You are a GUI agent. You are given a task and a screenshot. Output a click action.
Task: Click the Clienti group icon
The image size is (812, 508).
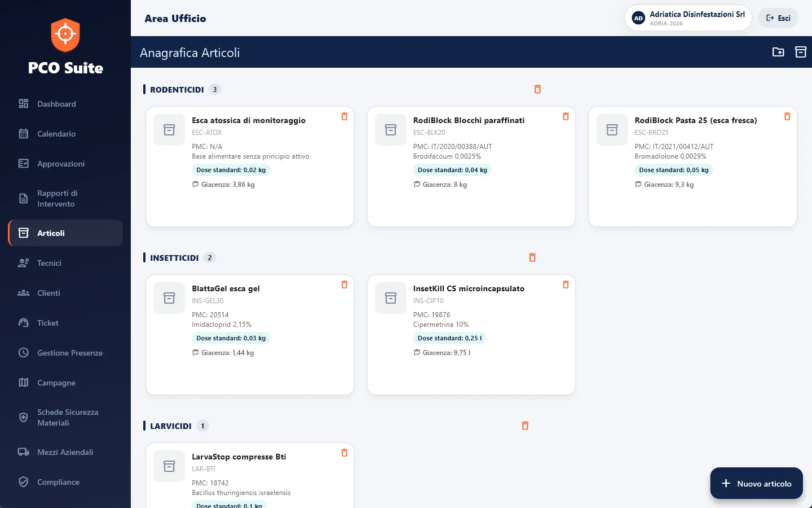[x=23, y=293]
